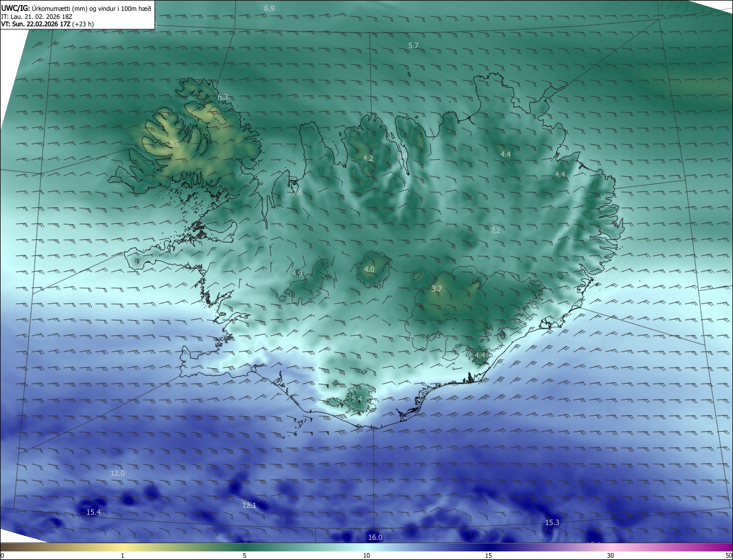Image resolution: width=733 pixels, height=560 pixels.
Task: Click the 7.2 value on the map
Action: (495, 230)
